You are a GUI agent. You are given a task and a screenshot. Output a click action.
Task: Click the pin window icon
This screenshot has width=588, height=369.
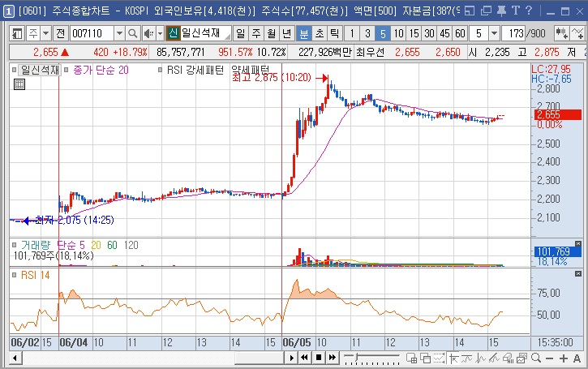click(x=501, y=11)
